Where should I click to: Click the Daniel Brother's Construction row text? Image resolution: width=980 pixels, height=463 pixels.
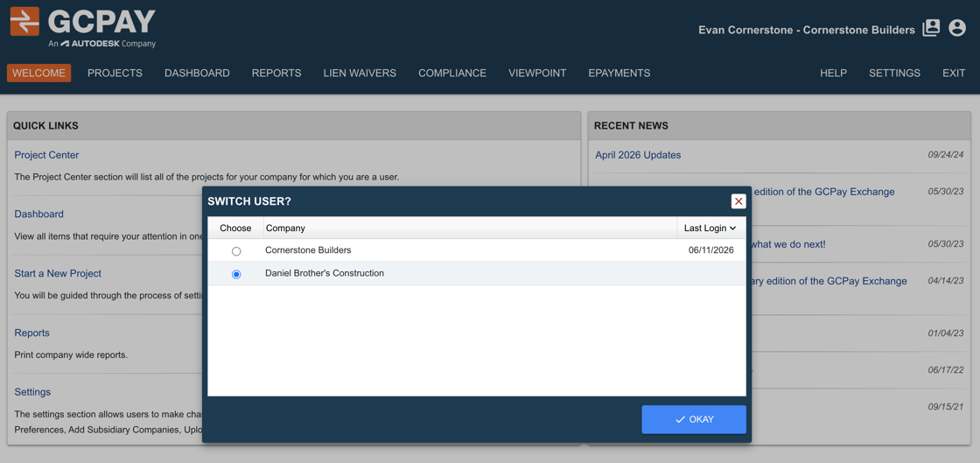(x=325, y=273)
